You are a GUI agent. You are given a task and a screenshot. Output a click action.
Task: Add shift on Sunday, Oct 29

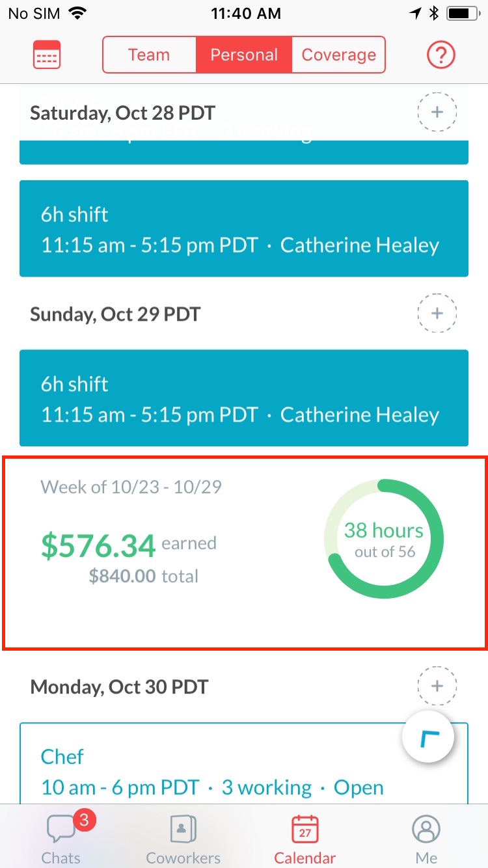pos(437,314)
